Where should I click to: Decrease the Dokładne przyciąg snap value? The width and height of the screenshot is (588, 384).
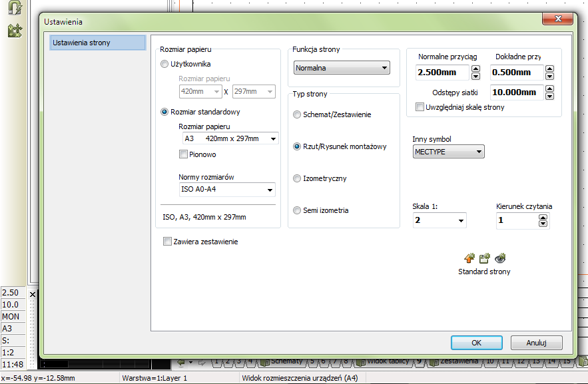point(550,76)
